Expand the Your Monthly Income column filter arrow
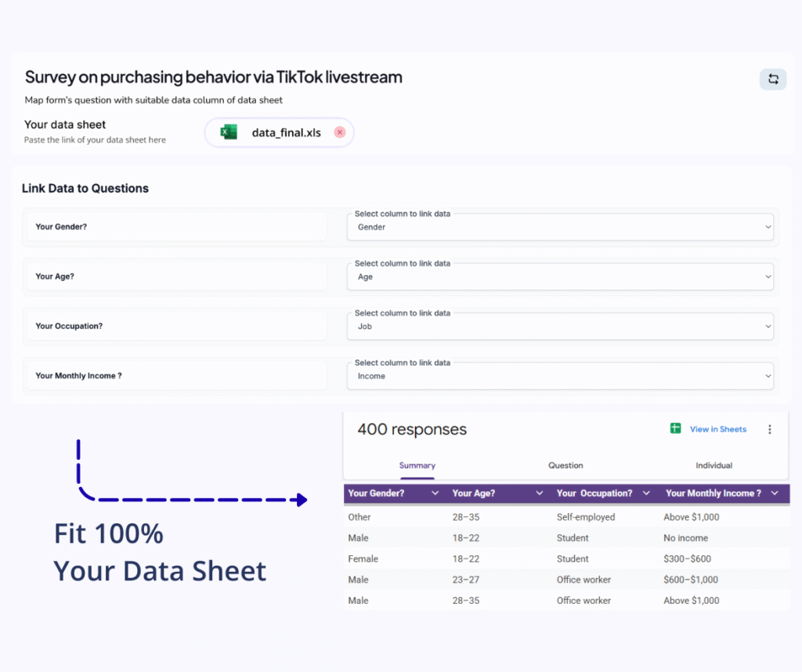Screen dimensions: 802x672 (x=775, y=493)
